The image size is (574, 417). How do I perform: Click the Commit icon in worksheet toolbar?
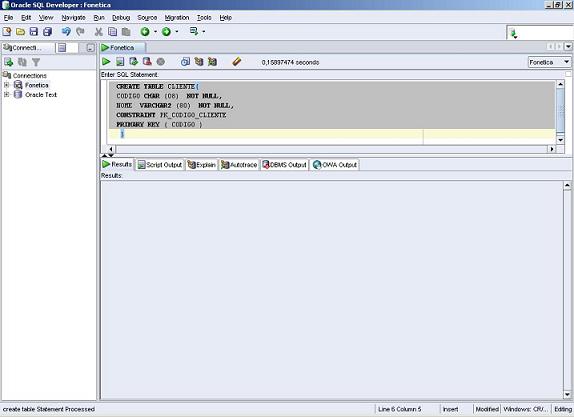coord(134,62)
